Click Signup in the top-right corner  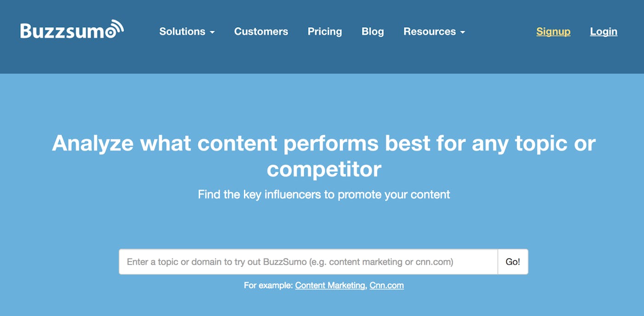pyautogui.click(x=553, y=31)
